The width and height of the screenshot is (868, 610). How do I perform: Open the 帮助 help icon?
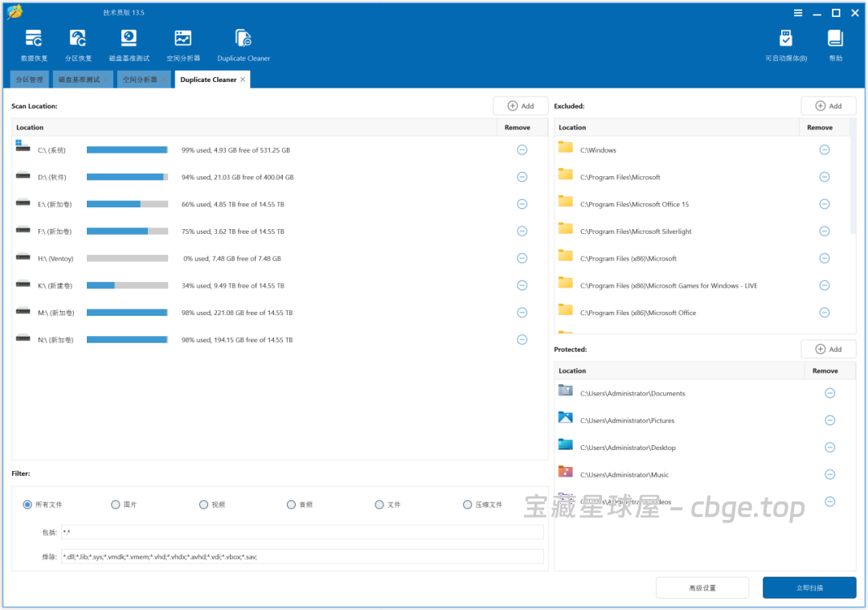pyautogui.click(x=835, y=44)
